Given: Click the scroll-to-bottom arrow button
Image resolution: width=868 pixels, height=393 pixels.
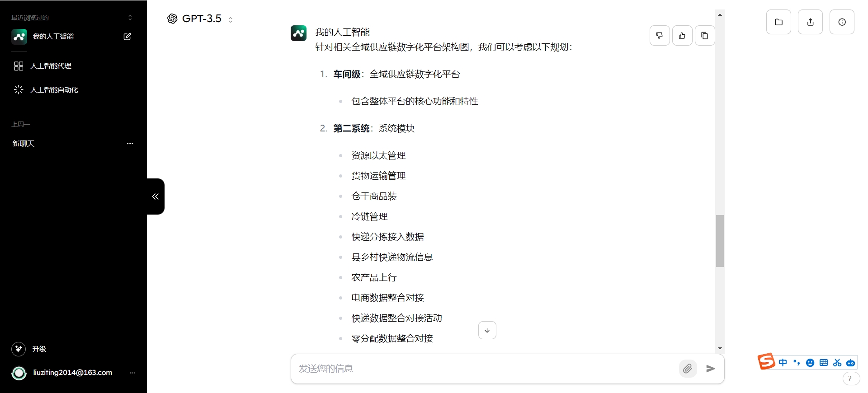Looking at the screenshot, I should 487,330.
